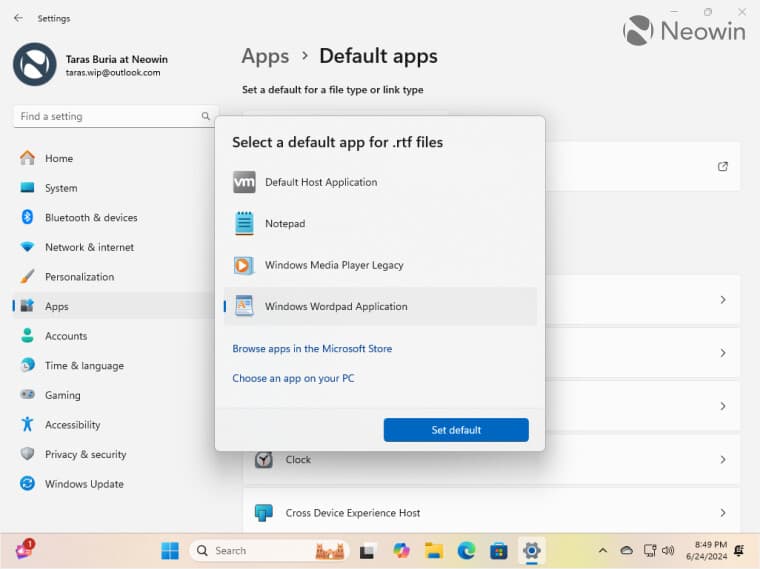This screenshot has width=760, height=569.
Task: Click the Privacy & security shield icon
Action: tap(28, 454)
